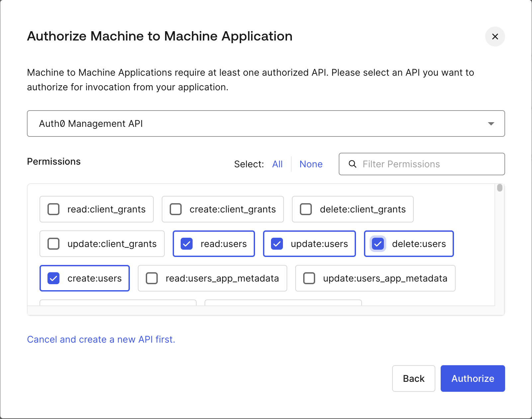Focus the Filter Permissions field

tap(422, 164)
